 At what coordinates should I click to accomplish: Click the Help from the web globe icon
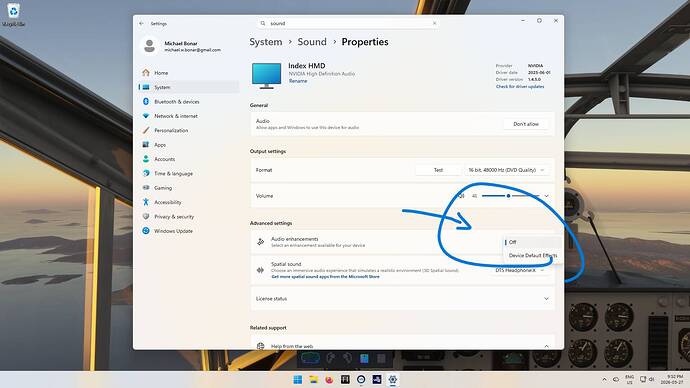pyautogui.click(x=261, y=346)
